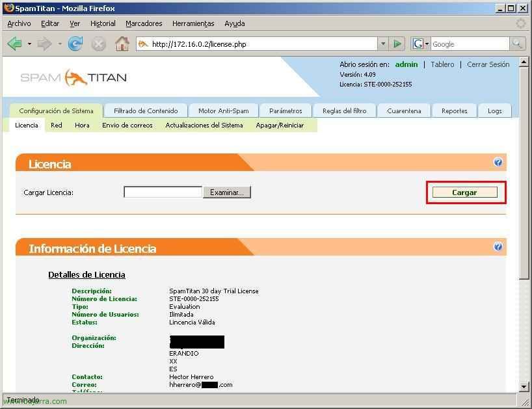Click the 'SpamTitan 30 day Trial License' text
This screenshot has width=532, height=409.
click(x=214, y=291)
